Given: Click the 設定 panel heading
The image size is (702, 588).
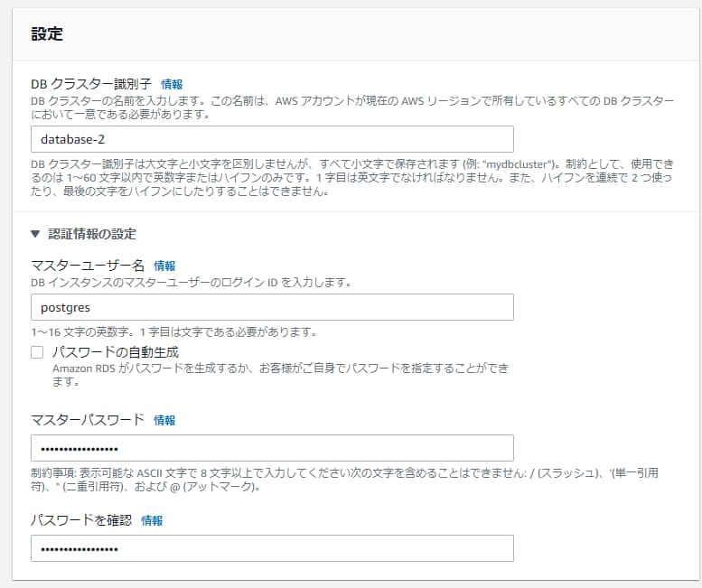Looking at the screenshot, I should tap(47, 33).
